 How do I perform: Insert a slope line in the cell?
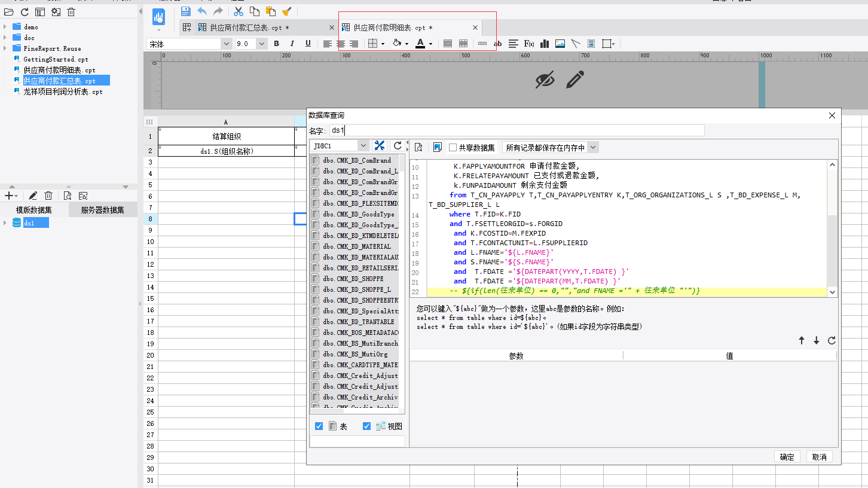click(x=576, y=44)
